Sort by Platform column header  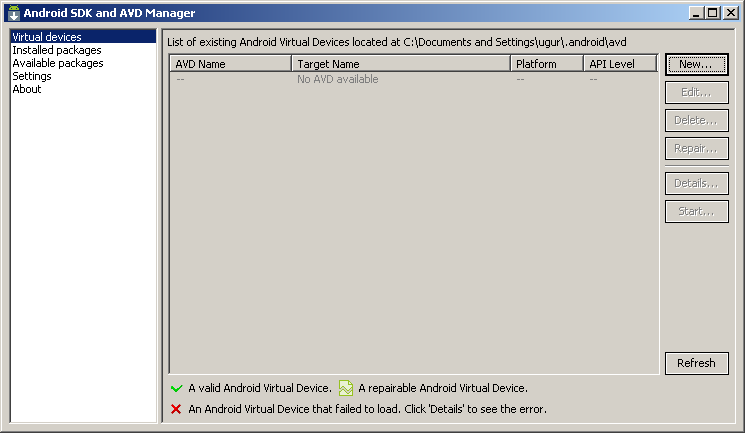coord(547,64)
